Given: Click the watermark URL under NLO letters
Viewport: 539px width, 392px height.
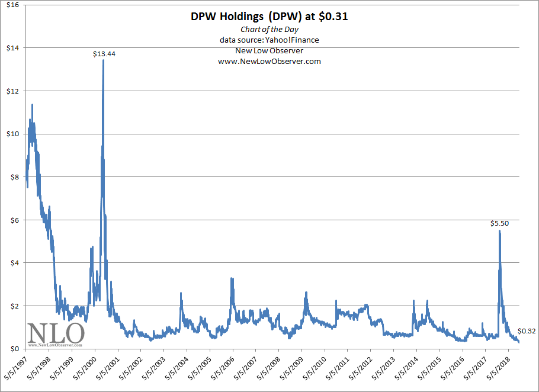Looking at the screenshot, I should point(56,344).
